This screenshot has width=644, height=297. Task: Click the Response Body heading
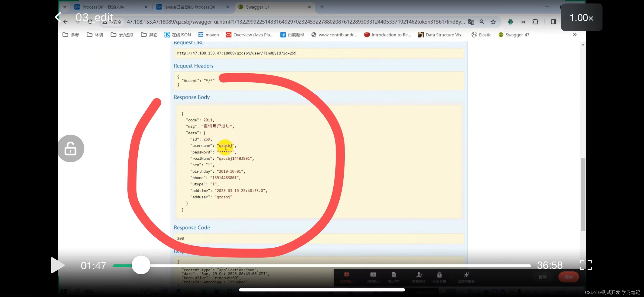click(x=192, y=97)
